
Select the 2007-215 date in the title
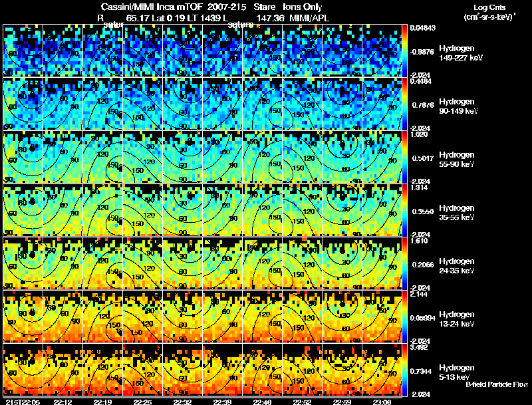227,7
